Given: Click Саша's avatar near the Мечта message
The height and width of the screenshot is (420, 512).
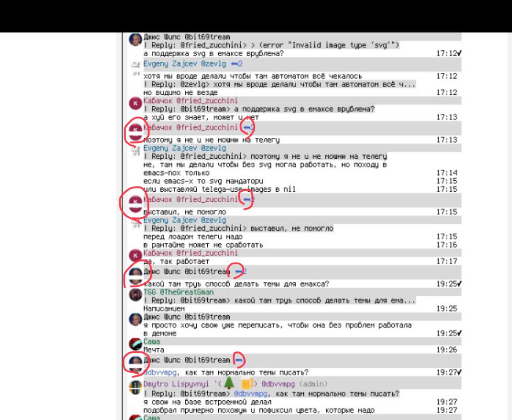Looking at the screenshot, I should [135, 344].
